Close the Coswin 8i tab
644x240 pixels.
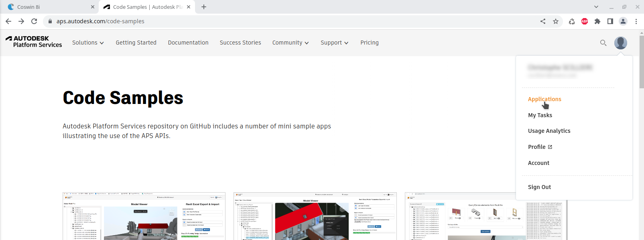[93, 7]
